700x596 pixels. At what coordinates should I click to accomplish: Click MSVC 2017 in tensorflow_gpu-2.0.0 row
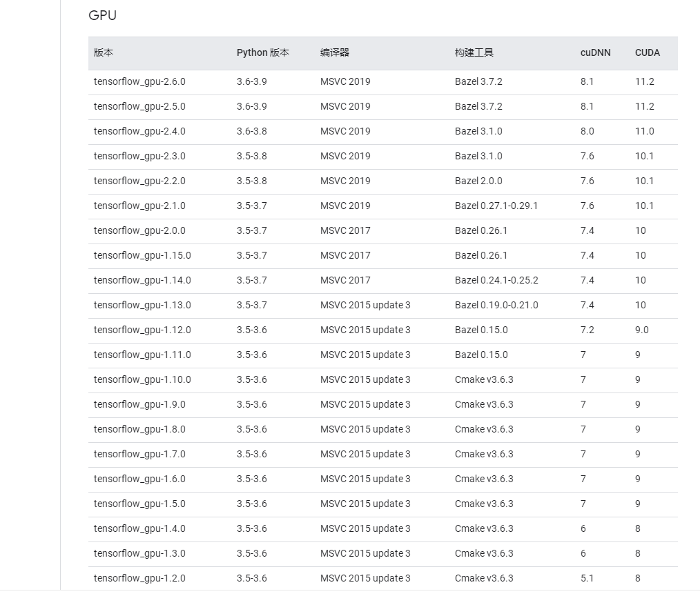[345, 230]
